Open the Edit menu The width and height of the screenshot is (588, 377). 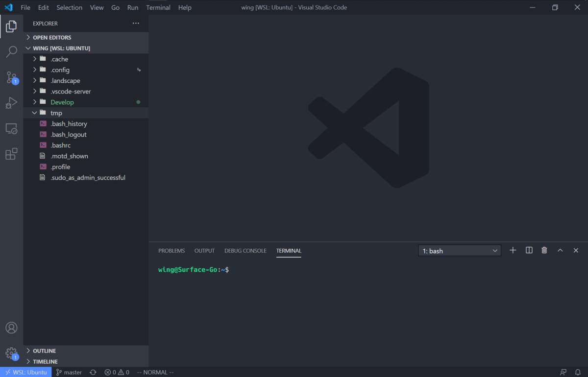(x=44, y=7)
